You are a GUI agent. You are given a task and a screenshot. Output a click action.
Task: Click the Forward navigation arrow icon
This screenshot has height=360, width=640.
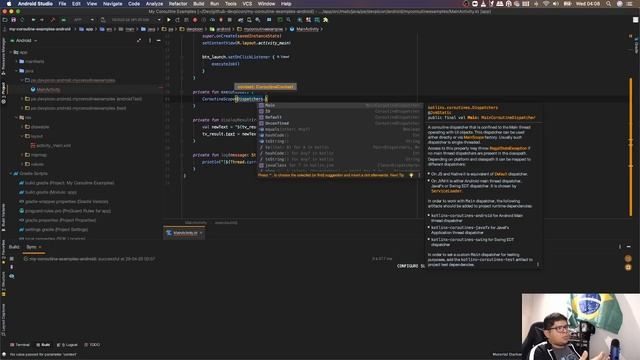[x=42, y=20]
